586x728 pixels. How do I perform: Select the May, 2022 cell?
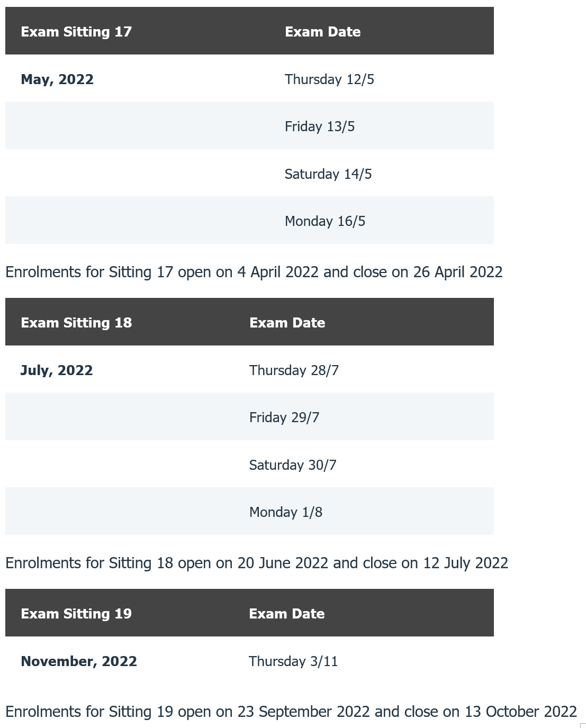pos(57,79)
